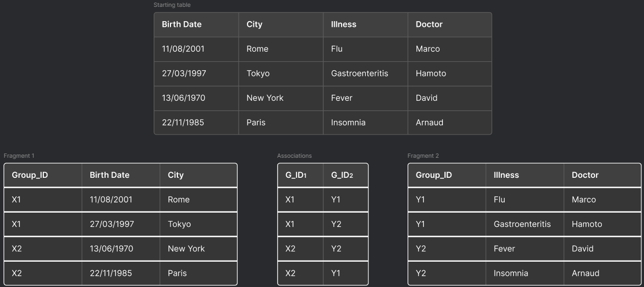Select the Insomnia cell in Fragment 2
The width and height of the screenshot is (644, 287).
510,273
